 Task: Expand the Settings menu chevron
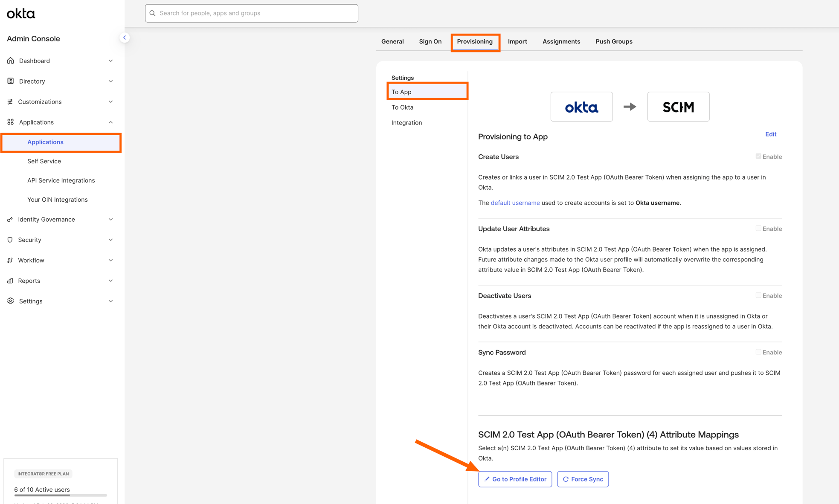pyautogui.click(x=110, y=301)
